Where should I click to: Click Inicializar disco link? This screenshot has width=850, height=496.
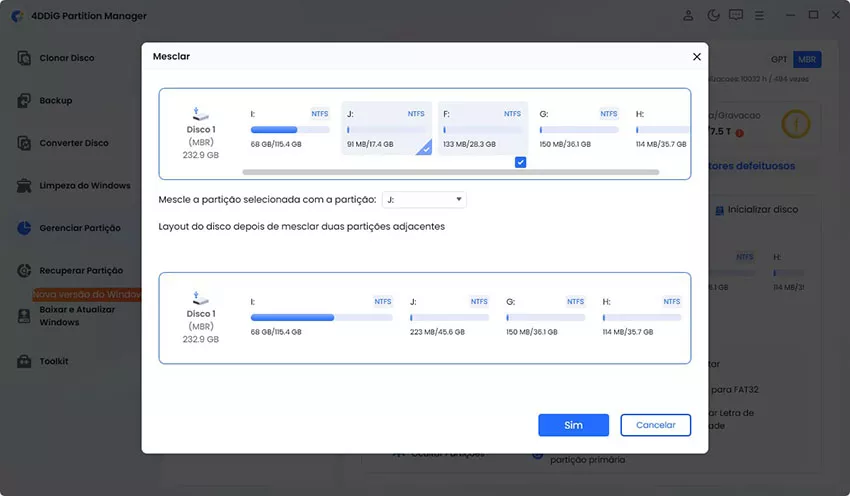763,210
